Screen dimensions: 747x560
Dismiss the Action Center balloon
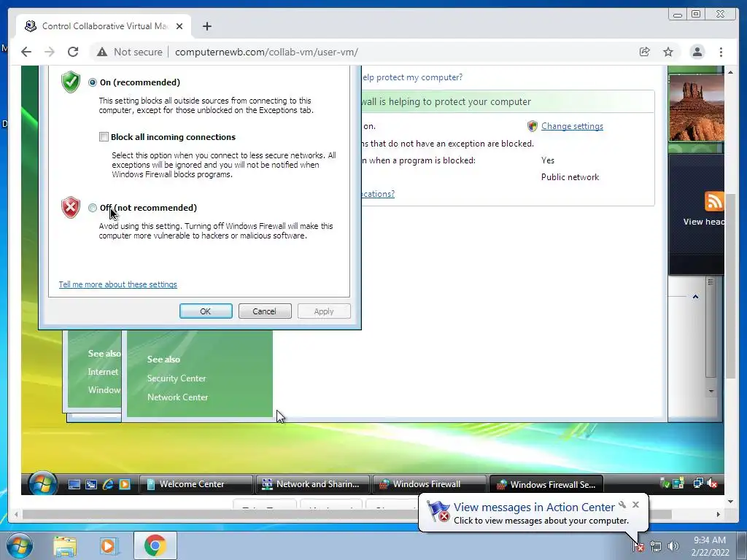click(635, 505)
